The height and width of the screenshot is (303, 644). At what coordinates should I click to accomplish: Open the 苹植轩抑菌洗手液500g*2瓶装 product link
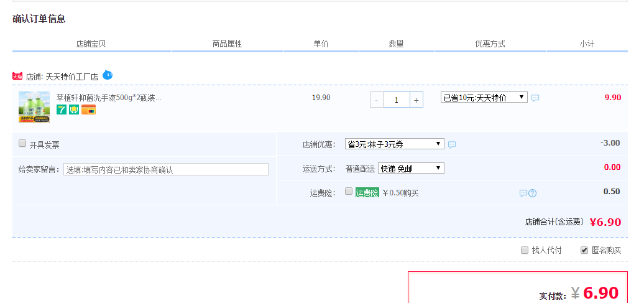click(x=109, y=98)
